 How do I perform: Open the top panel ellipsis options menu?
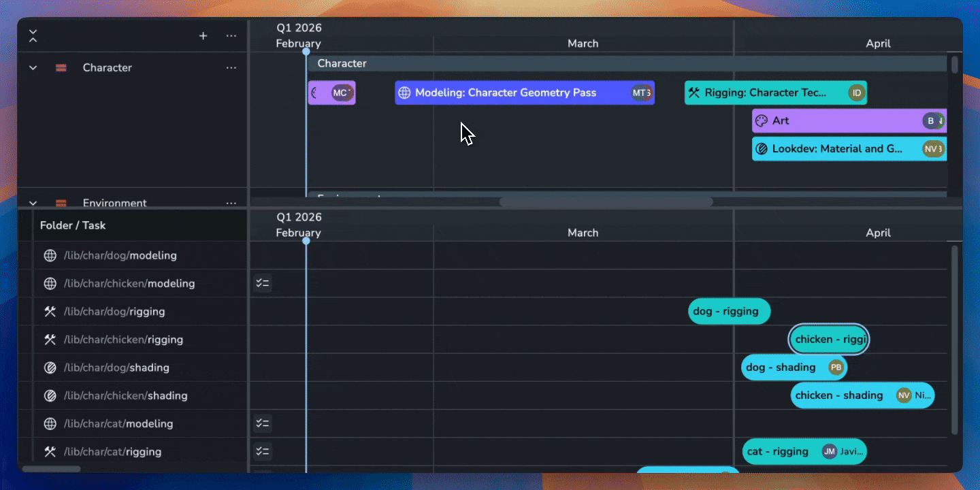(x=231, y=35)
